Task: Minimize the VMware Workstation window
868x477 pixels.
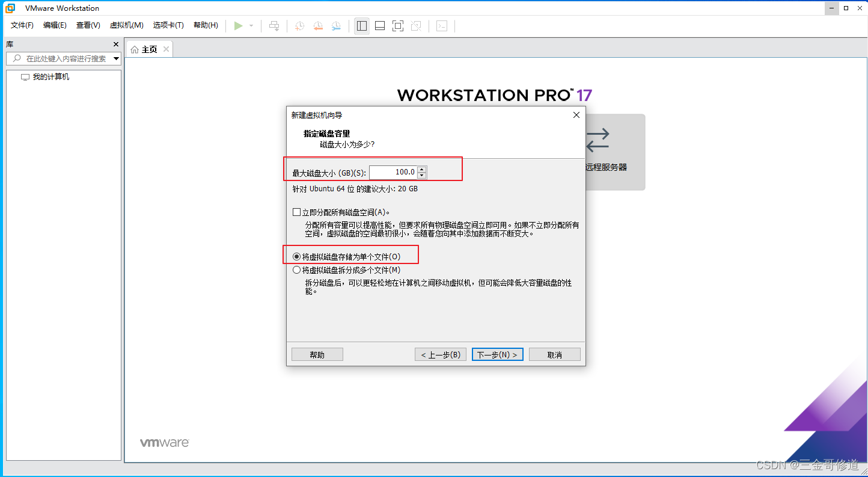Action: click(831, 8)
